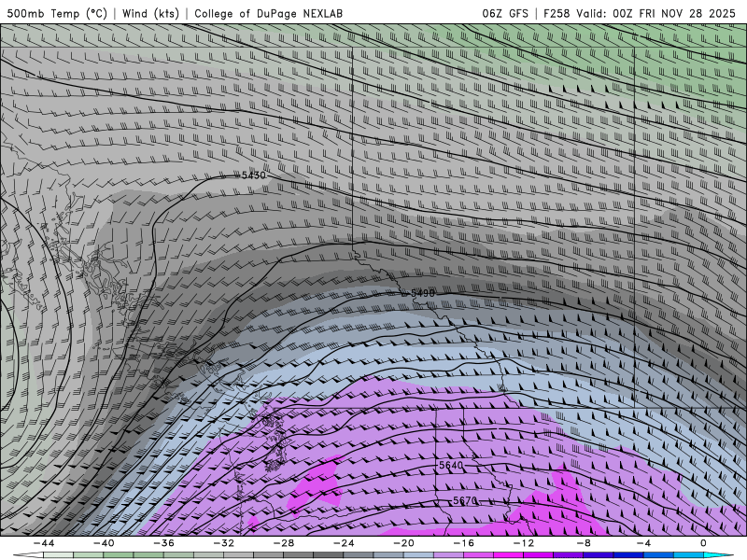Click the 5430 height contour label
Viewport: 747px width, 560px height.
[253, 175]
